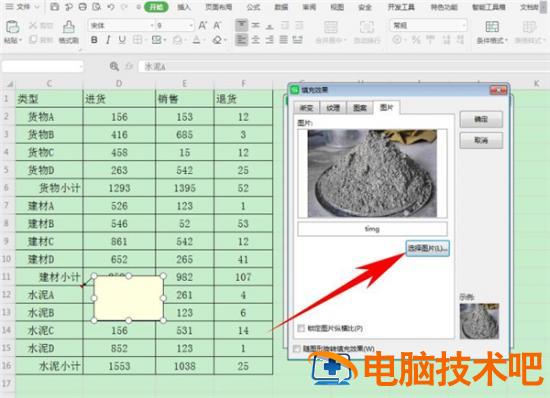Open the 纹理 tab in fill dialog

click(333, 108)
